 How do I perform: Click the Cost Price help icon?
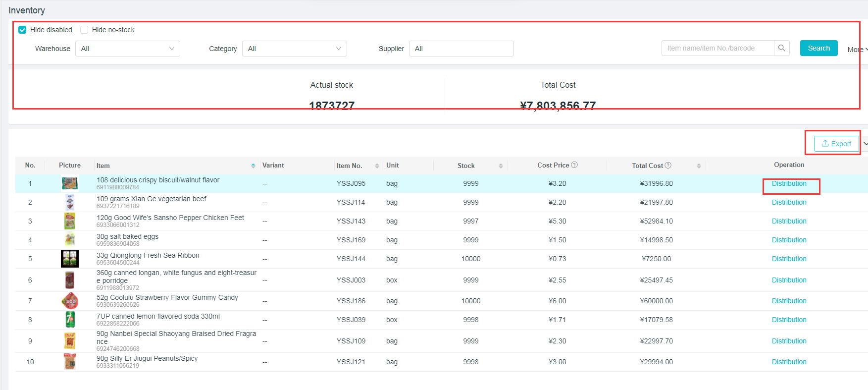574,165
